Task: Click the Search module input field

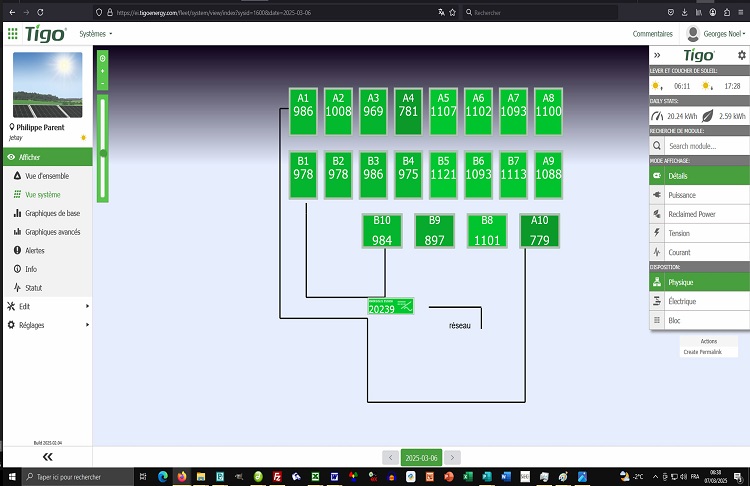Action: (706, 147)
